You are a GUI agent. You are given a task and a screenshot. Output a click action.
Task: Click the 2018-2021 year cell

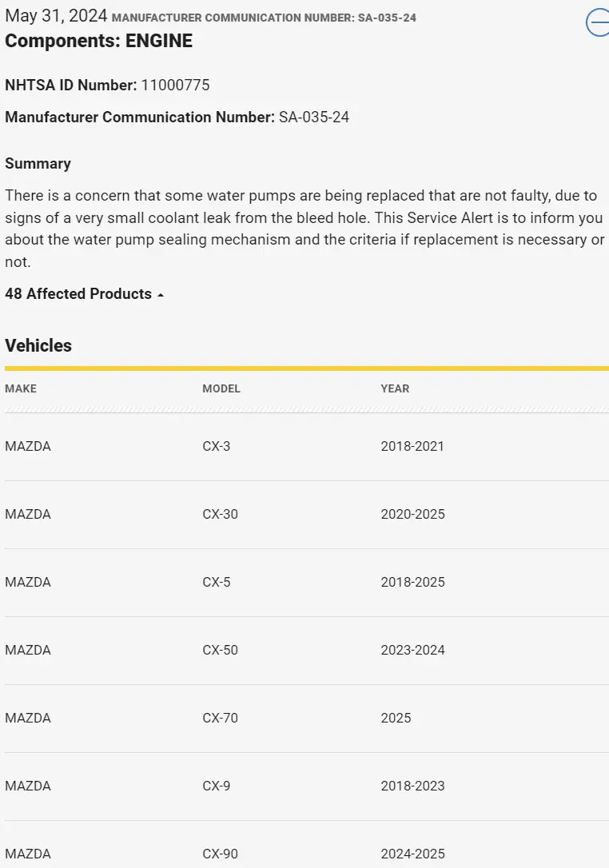pyautogui.click(x=412, y=446)
